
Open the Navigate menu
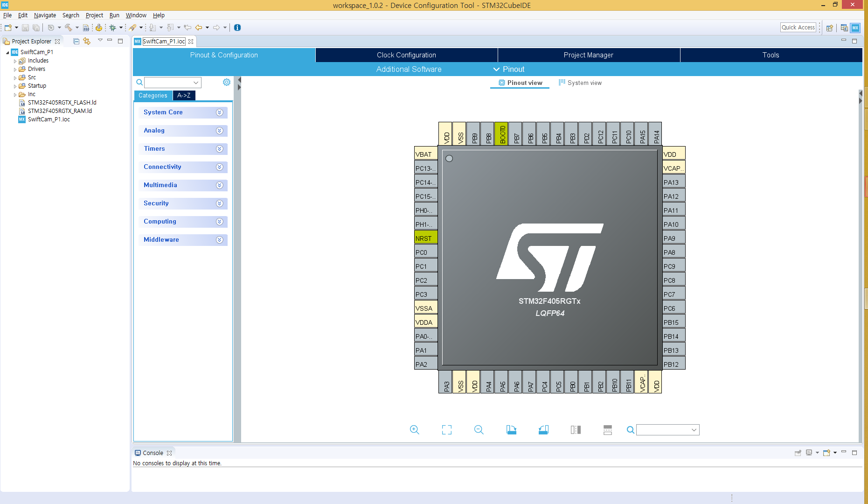[x=45, y=15]
